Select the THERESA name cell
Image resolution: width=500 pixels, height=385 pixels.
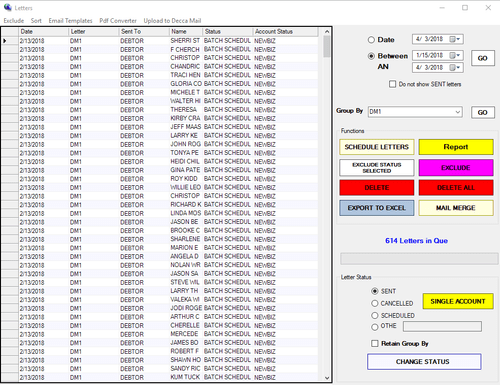point(186,110)
